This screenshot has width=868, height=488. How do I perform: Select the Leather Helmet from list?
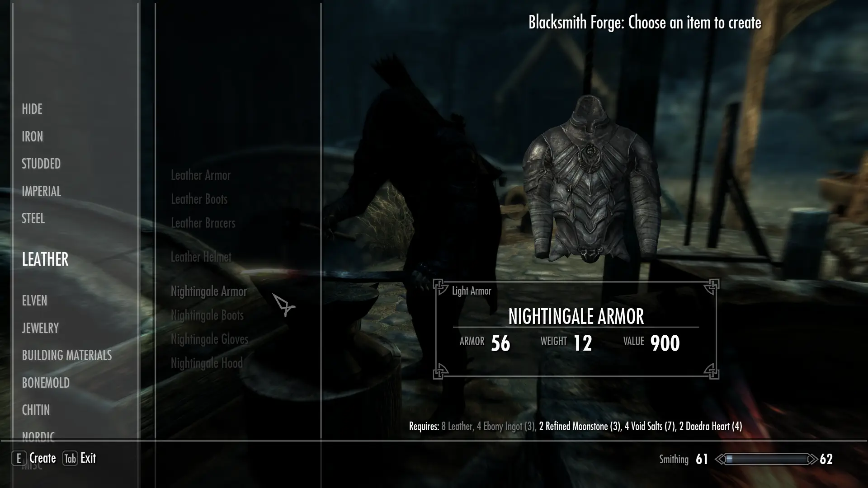click(x=200, y=256)
